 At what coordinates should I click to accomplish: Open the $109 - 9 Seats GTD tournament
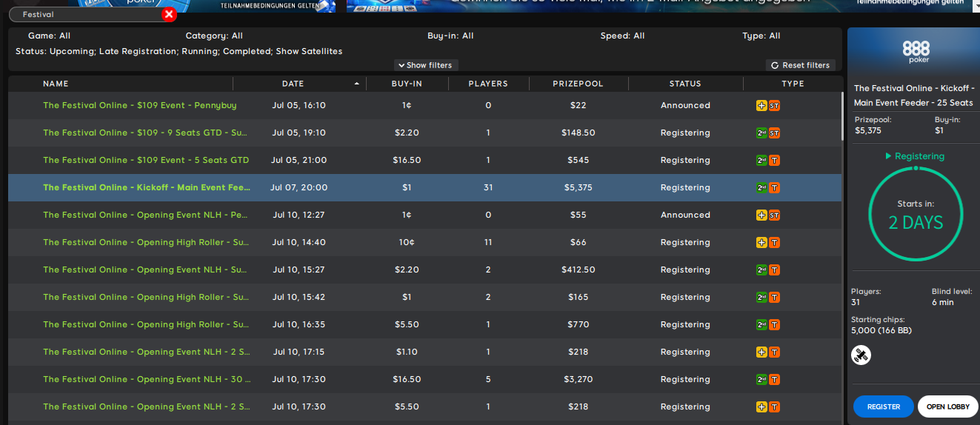tap(145, 133)
